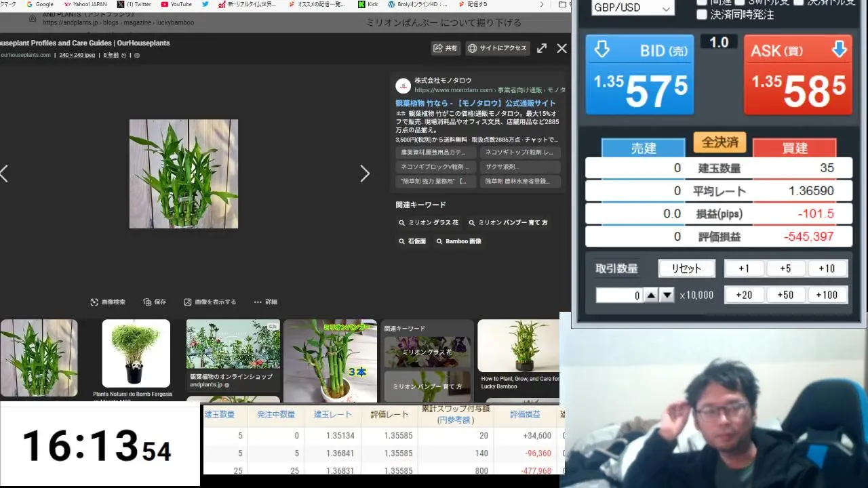Click the 1.35134 rate cell
868x488 pixels.
coord(332,436)
